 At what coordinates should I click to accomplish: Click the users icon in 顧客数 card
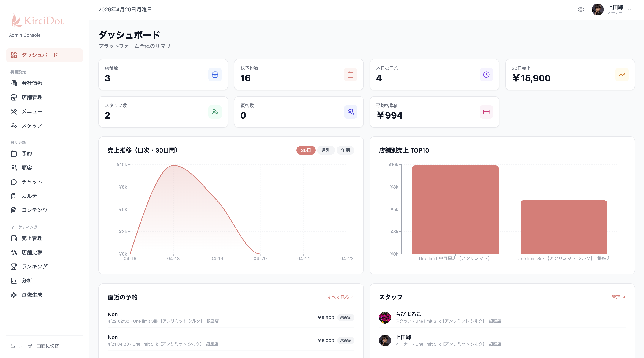[351, 112]
